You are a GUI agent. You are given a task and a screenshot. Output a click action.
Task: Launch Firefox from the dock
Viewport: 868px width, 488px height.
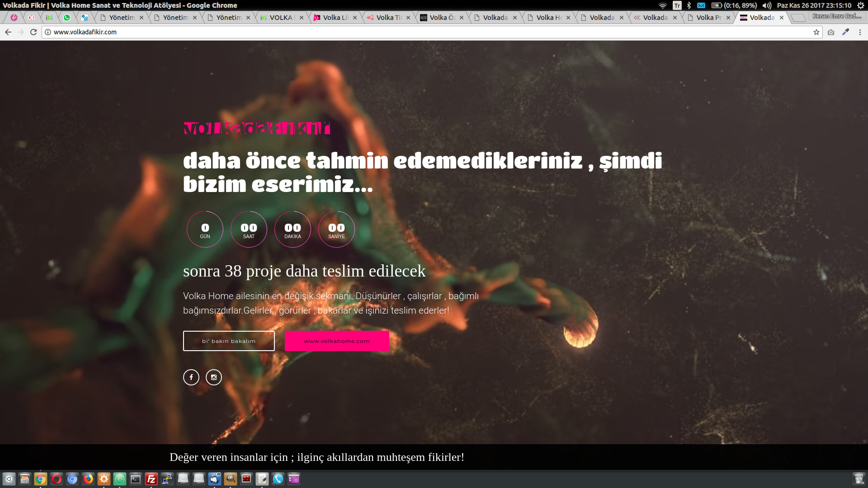(x=88, y=479)
